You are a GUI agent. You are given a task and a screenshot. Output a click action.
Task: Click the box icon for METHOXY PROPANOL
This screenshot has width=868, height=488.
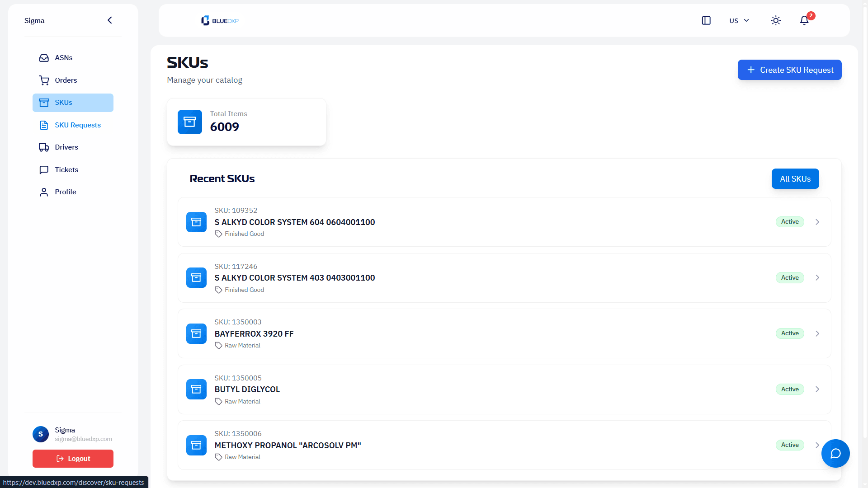(x=196, y=445)
